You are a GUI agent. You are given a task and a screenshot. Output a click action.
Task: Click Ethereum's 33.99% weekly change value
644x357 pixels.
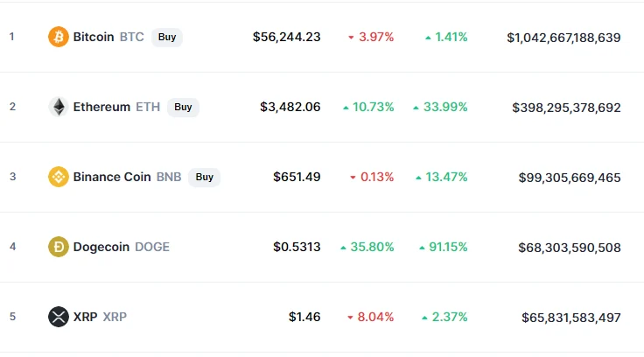(446, 107)
